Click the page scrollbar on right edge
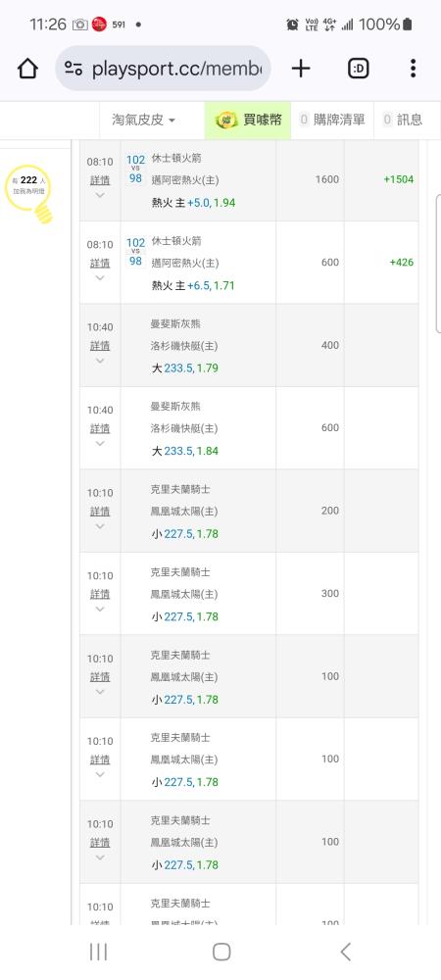The width and height of the screenshot is (441, 980). (438, 264)
